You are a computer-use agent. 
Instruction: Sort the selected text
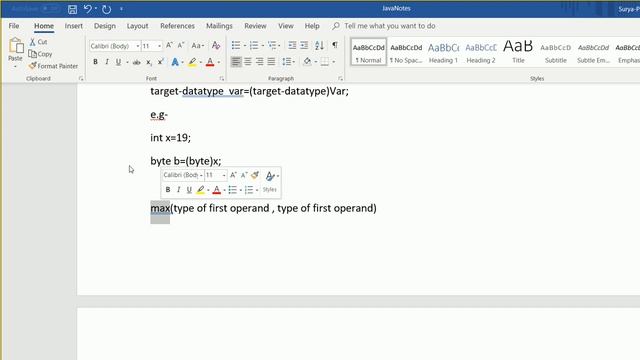(319, 45)
